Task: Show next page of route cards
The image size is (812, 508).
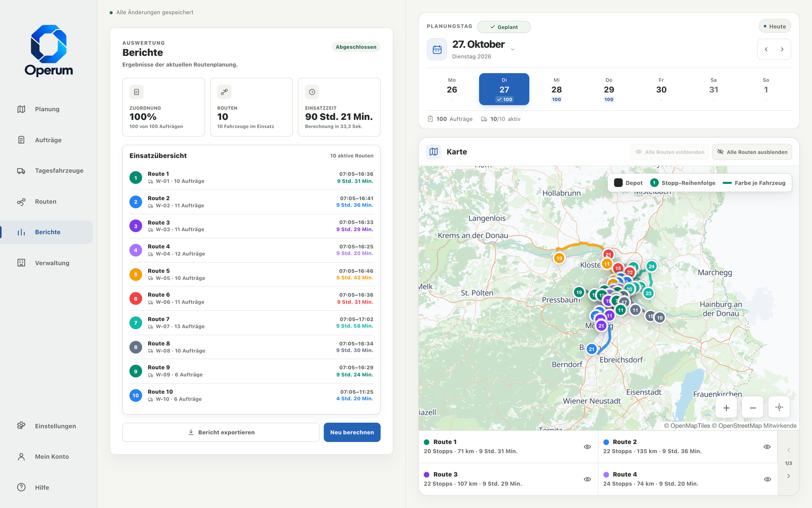Action: point(788,476)
